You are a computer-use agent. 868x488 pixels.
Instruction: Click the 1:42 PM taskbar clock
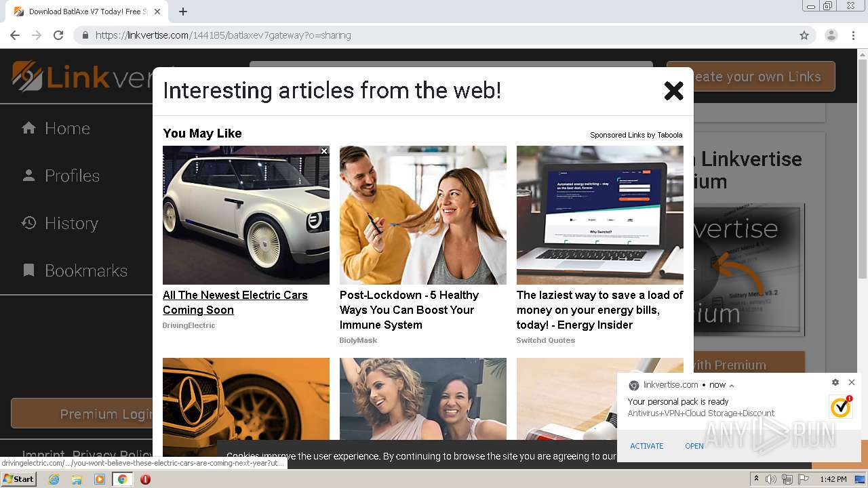point(833,479)
